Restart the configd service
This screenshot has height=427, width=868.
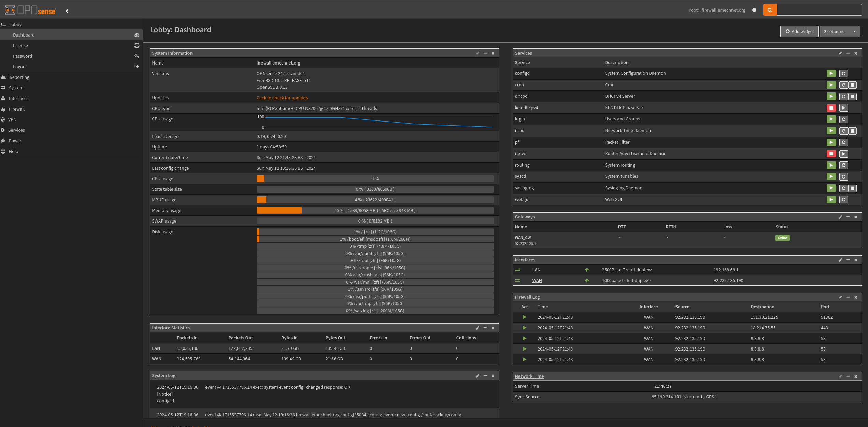(843, 73)
